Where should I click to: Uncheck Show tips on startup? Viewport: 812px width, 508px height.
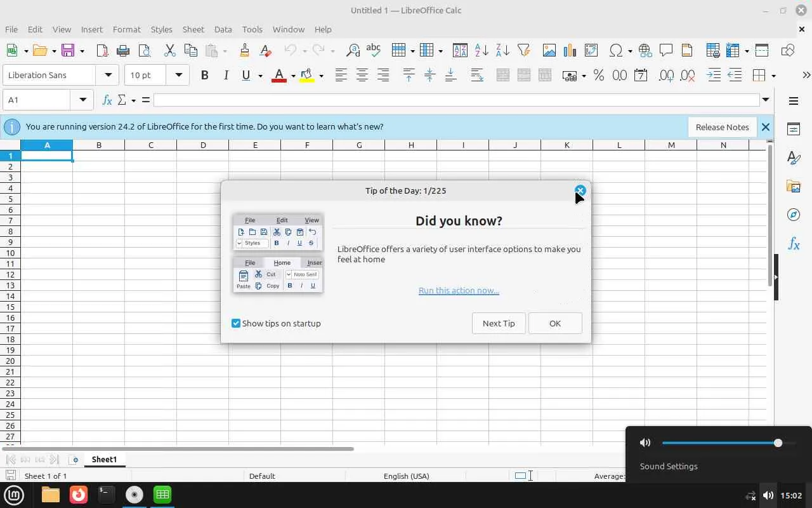236,323
